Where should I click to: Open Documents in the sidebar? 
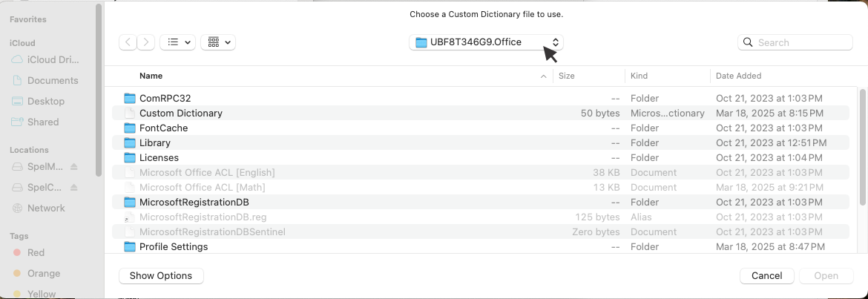coord(52,80)
